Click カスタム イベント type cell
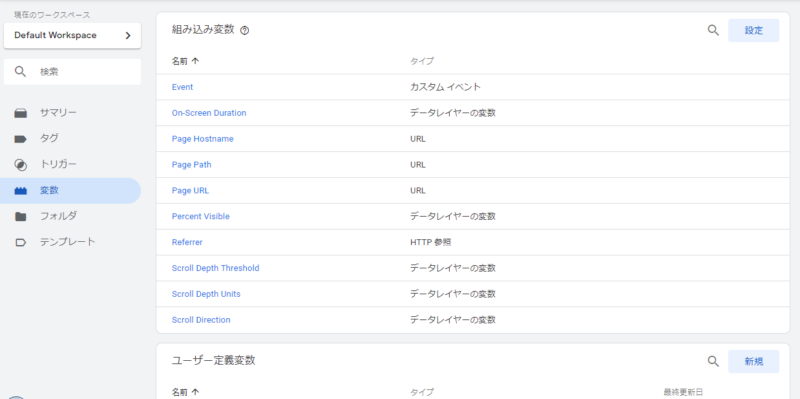Viewport: 800px width, 399px height. (x=445, y=87)
